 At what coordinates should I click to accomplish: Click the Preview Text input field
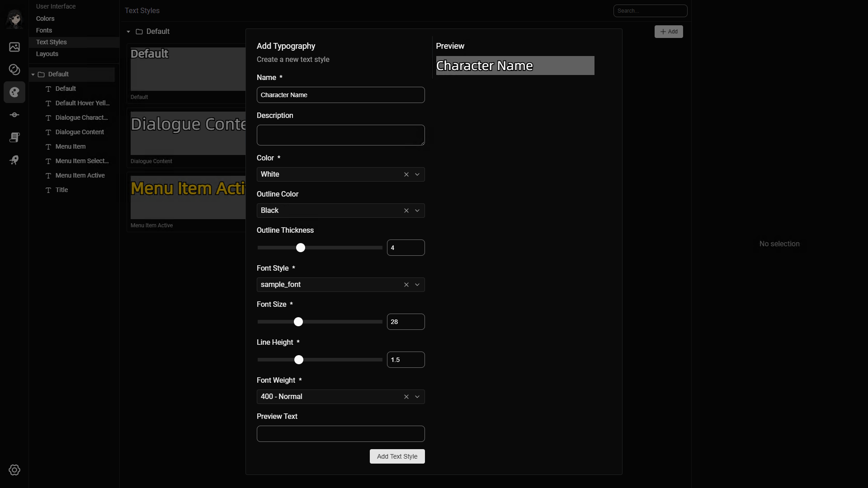coord(340,433)
